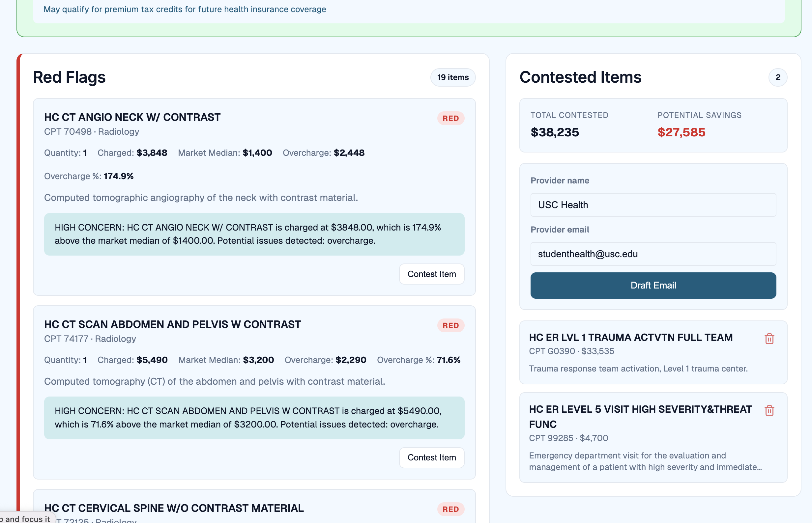Screen dimensions: 812x523
Task: Click the Potential Savings amount $27,585
Action: 681,132
